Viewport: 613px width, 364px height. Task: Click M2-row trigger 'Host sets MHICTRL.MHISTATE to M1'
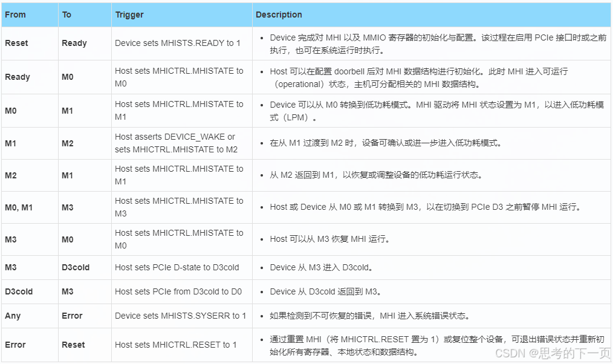tap(179, 175)
